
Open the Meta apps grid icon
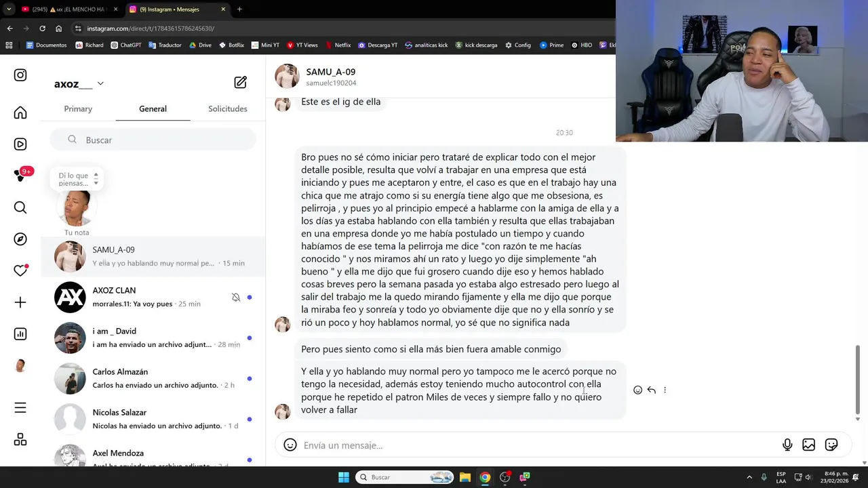(x=20, y=439)
